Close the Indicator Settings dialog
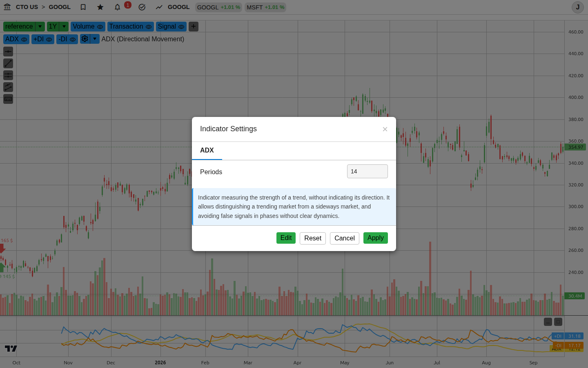This screenshot has width=588, height=368. coord(385,129)
